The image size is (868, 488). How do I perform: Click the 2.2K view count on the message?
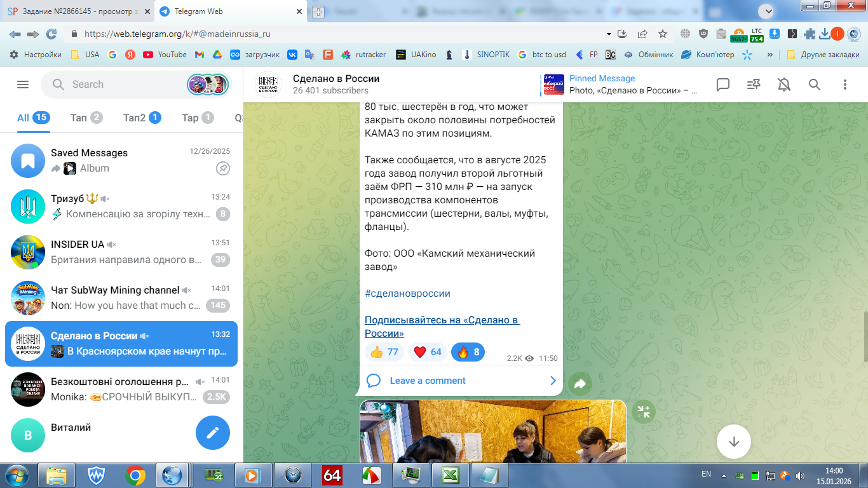520,358
